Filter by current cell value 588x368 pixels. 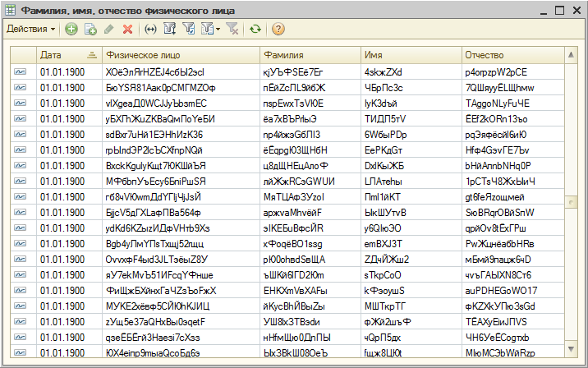189,29
